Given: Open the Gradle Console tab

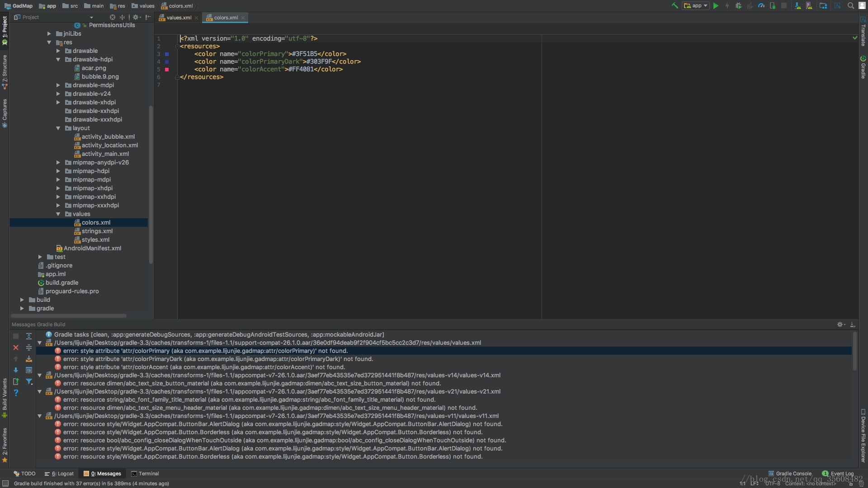Looking at the screenshot, I should (x=790, y=474).
